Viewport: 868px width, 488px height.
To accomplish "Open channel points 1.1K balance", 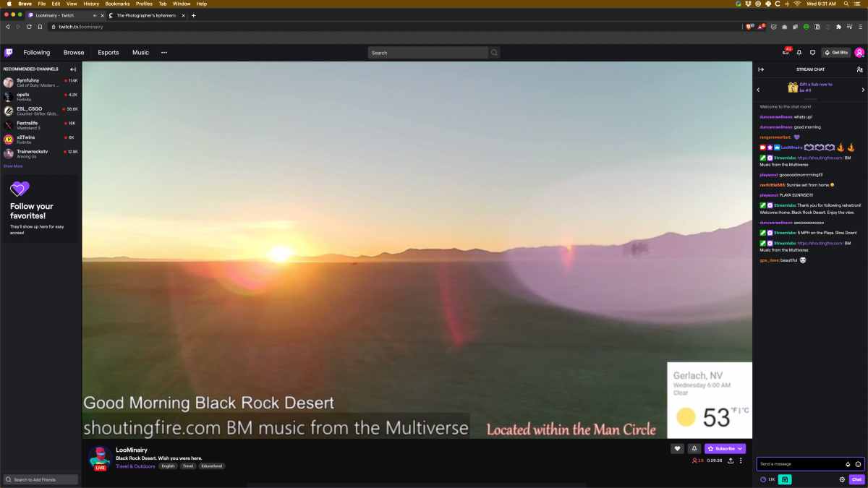I will [x=767, y=479].
